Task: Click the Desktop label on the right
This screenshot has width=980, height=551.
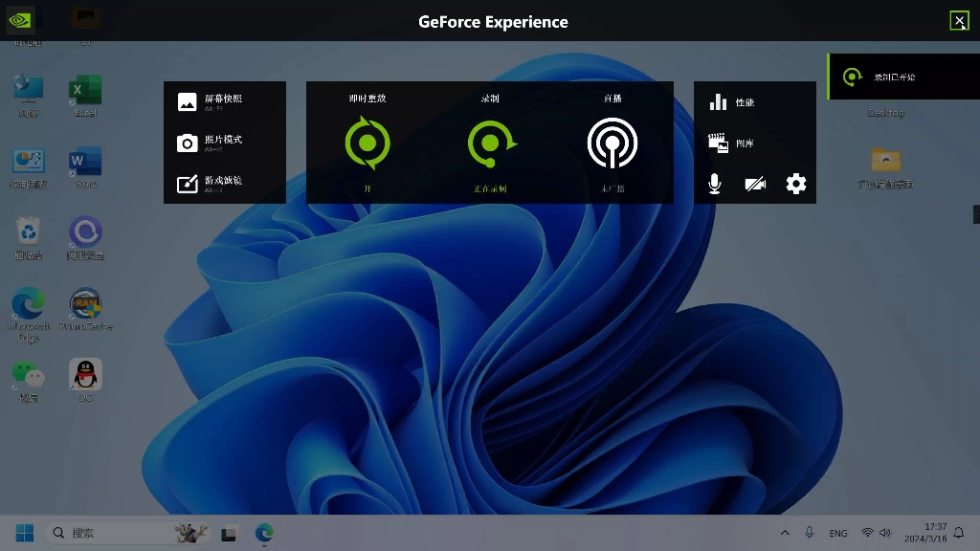Action: click(x=886, y=113)
